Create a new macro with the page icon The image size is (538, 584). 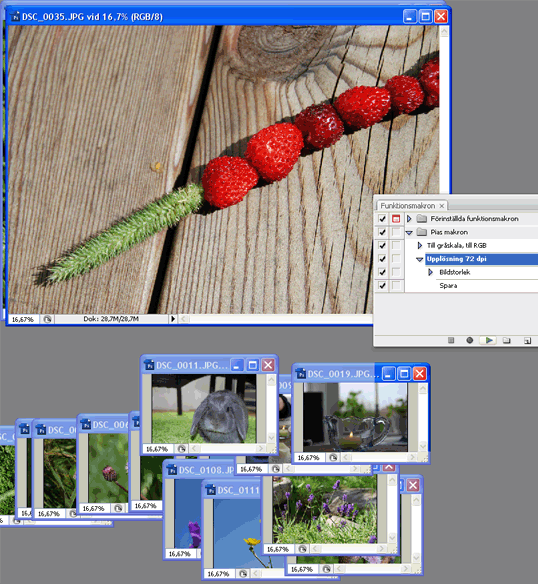527,340
